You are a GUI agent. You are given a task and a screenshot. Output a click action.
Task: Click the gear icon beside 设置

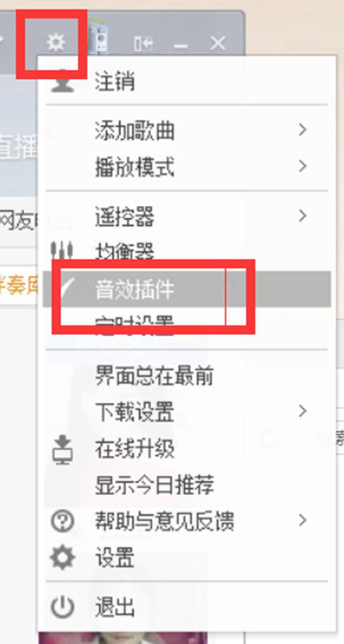63,558
